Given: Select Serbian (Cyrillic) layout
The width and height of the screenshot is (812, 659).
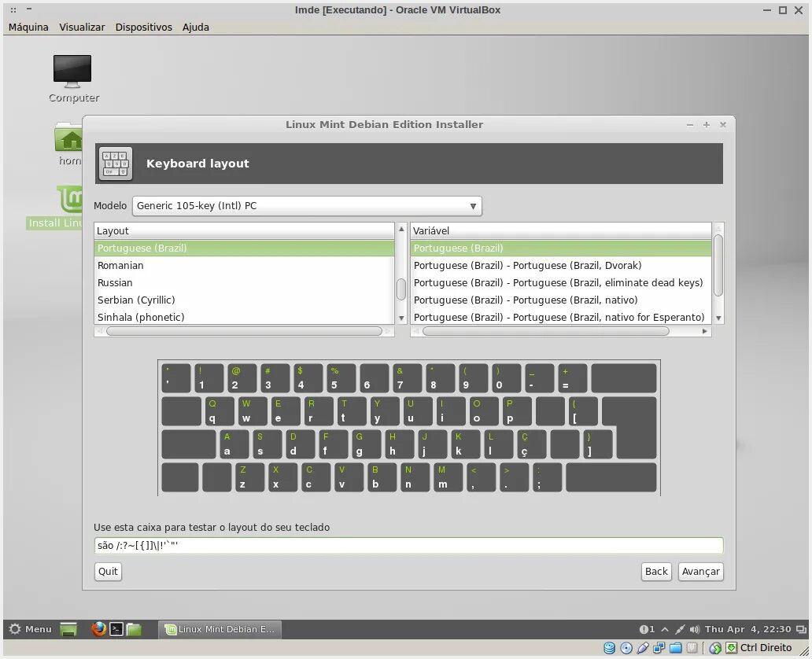Looking at the screenshot, I should 244,300.
